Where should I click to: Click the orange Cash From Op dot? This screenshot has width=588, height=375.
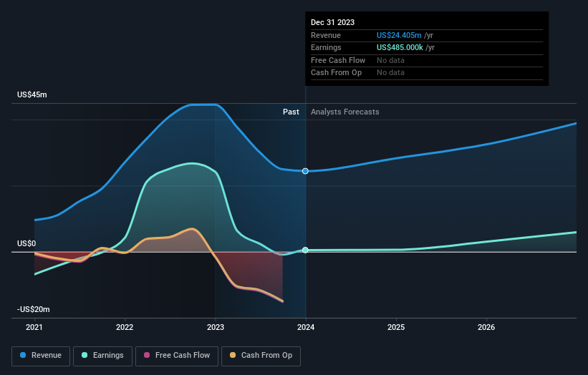pyautogui.click(x=233, y=355)
